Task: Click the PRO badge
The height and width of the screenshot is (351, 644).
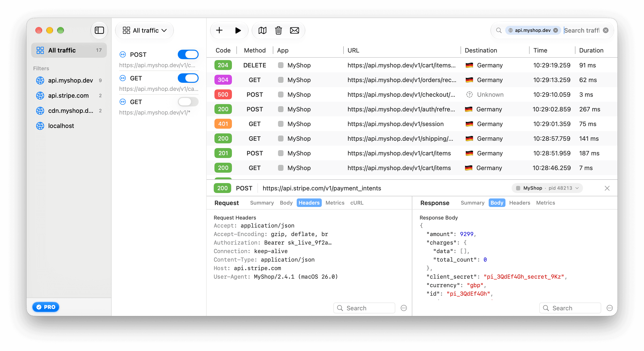Action: coord(46,307)
